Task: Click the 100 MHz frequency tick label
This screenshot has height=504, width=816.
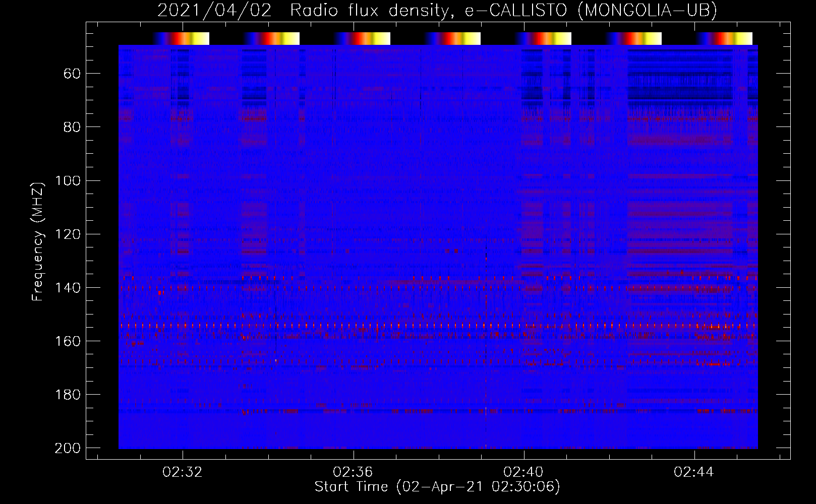Action: pyautogui.click(x=68, y=181)
